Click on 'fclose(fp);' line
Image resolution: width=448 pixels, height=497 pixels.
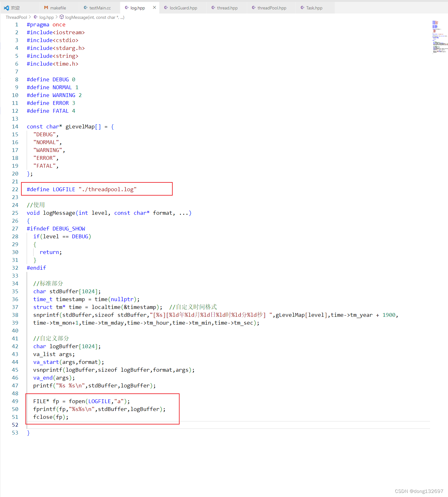coord(51,417)
